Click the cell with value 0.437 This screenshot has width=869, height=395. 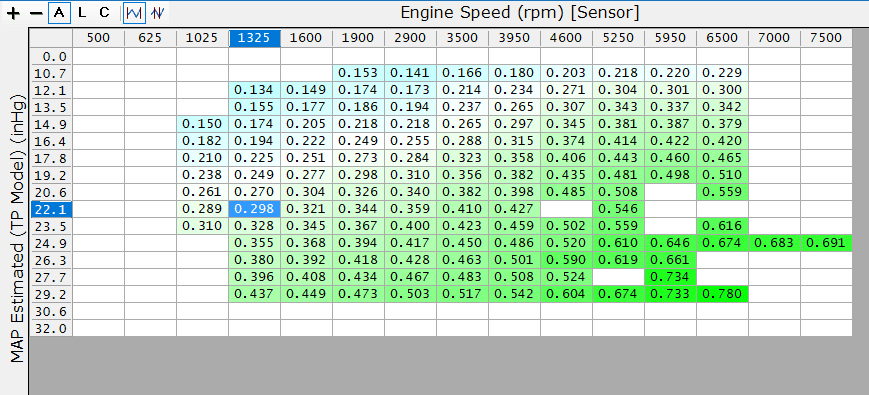(x=254, y=294)
